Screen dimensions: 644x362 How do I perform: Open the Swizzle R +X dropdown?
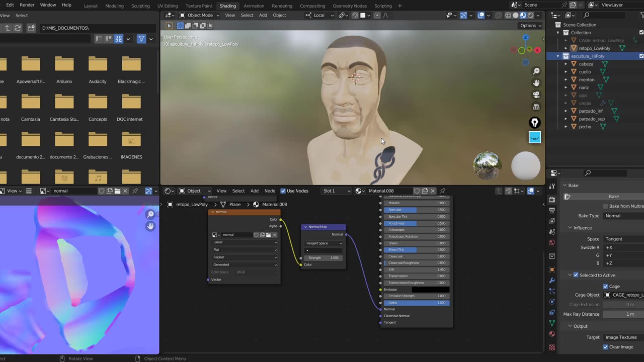(x=623, y=247)
